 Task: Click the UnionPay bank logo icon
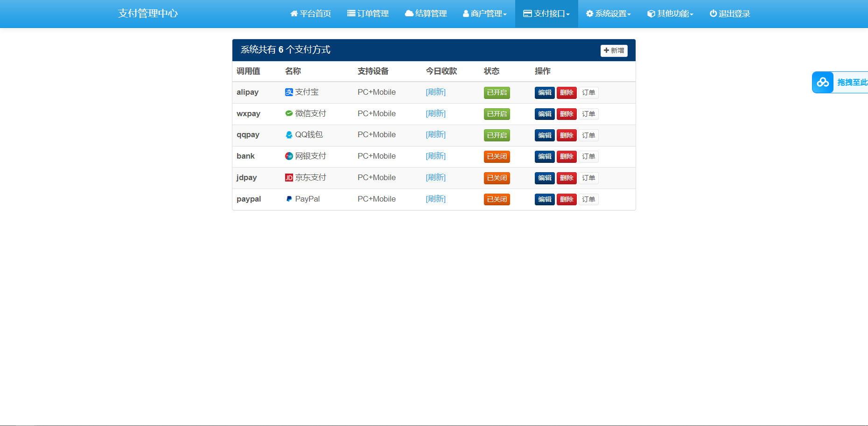pos(289,156)
